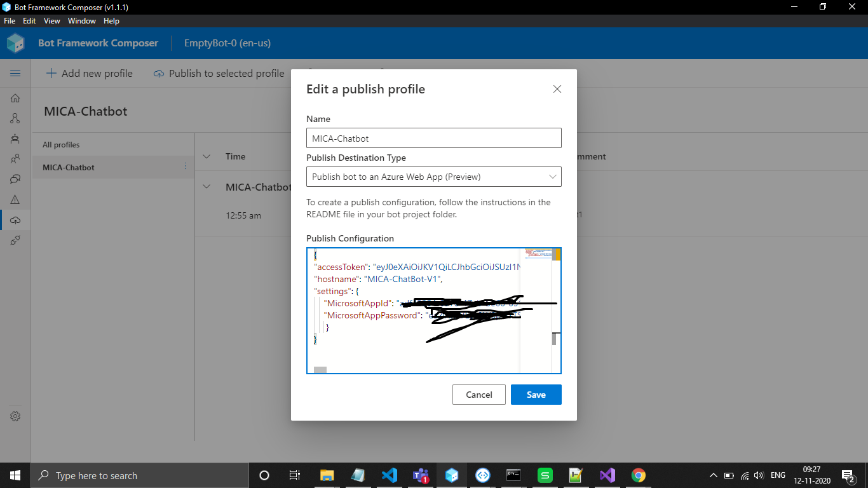
Task: Collapse the Time column chevron
Action: coord(207,156)
